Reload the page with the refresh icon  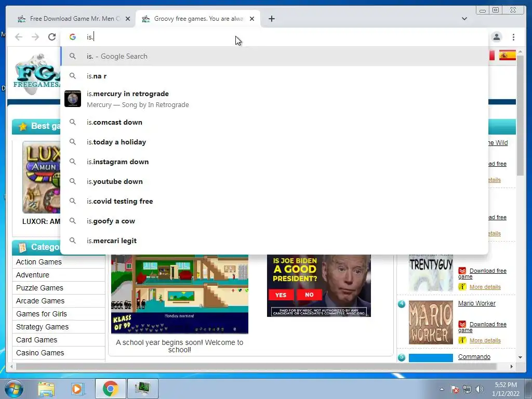[x=52, y=37]
